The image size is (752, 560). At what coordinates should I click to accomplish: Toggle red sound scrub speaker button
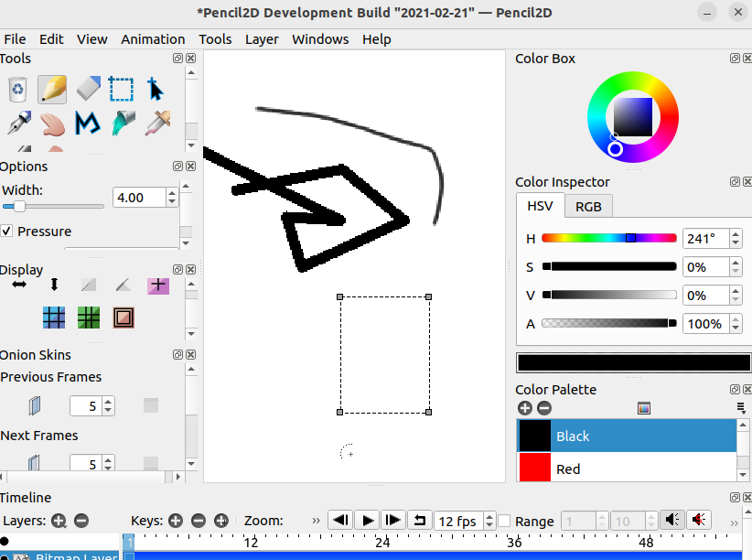pyautogui.click(x=699, y=520)
